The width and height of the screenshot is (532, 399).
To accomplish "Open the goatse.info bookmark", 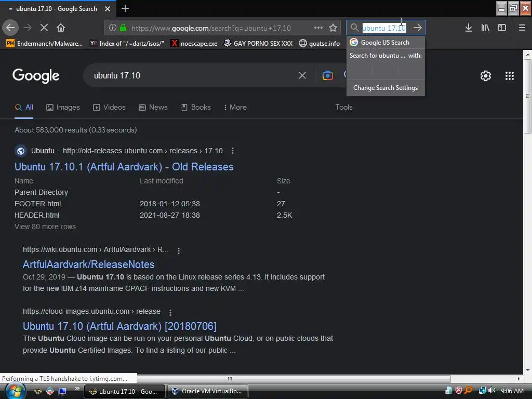I will click(x=320, y=43).
